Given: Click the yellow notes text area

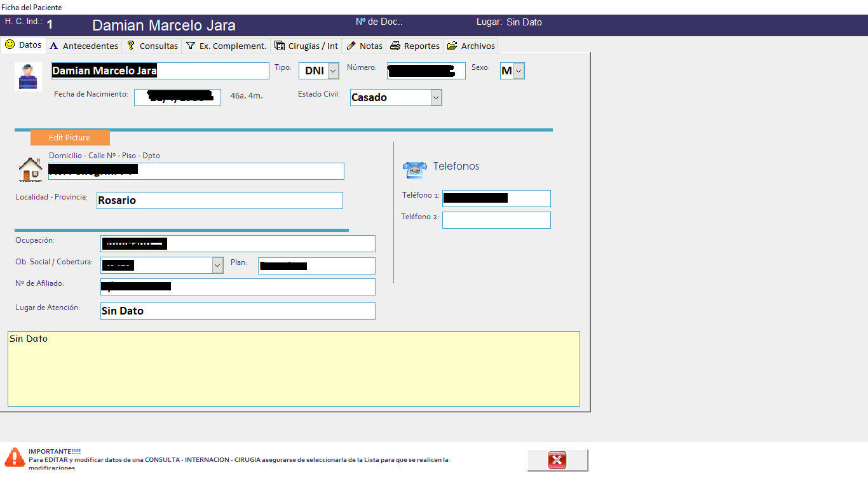Looking at the screenshot, I should click(x=294, y=369).
